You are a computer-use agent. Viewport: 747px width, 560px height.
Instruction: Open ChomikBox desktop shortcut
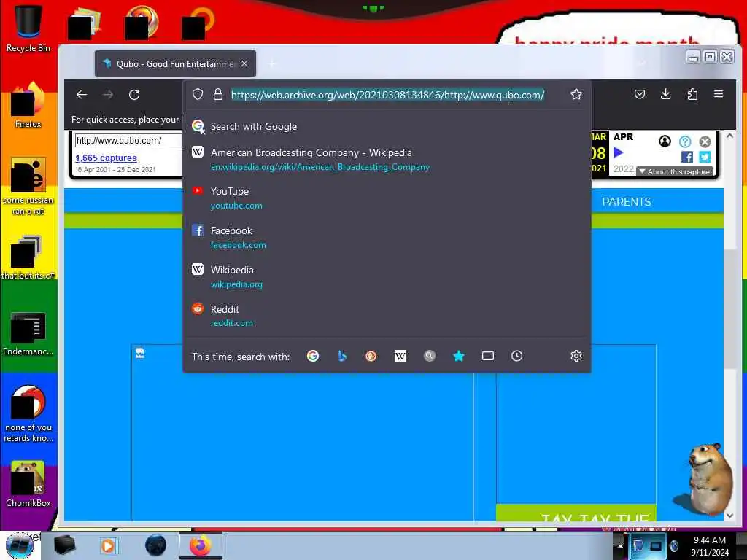[x=28, y=484]
